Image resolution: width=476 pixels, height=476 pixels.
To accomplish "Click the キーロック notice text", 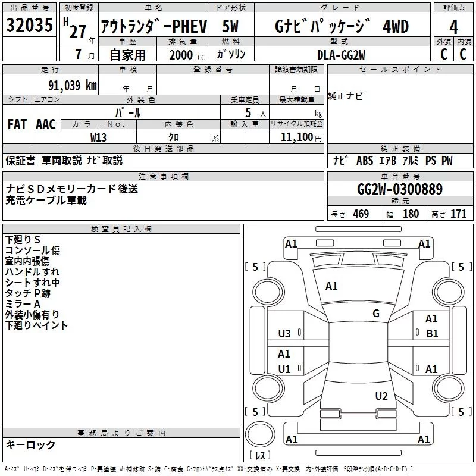I will click(30, 444).
